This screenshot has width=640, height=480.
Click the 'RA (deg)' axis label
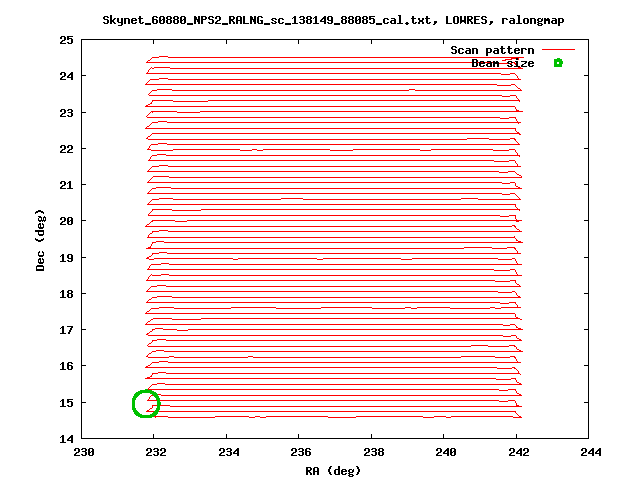[x=333, y=471]
